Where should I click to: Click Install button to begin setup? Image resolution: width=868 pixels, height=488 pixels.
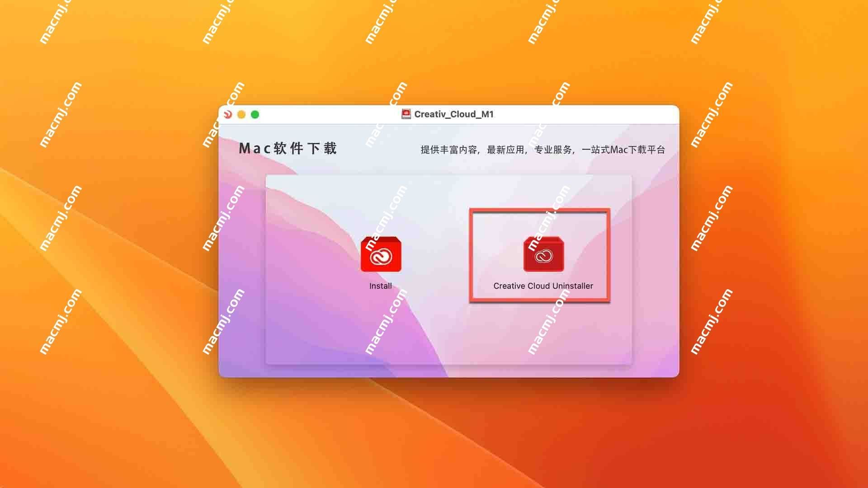(381, 263)
